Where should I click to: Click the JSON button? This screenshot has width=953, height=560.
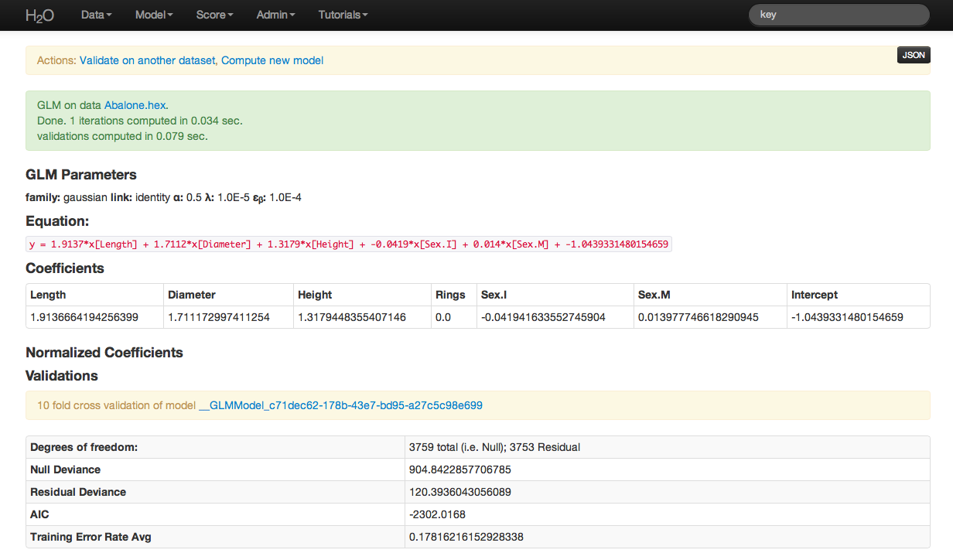913,55
